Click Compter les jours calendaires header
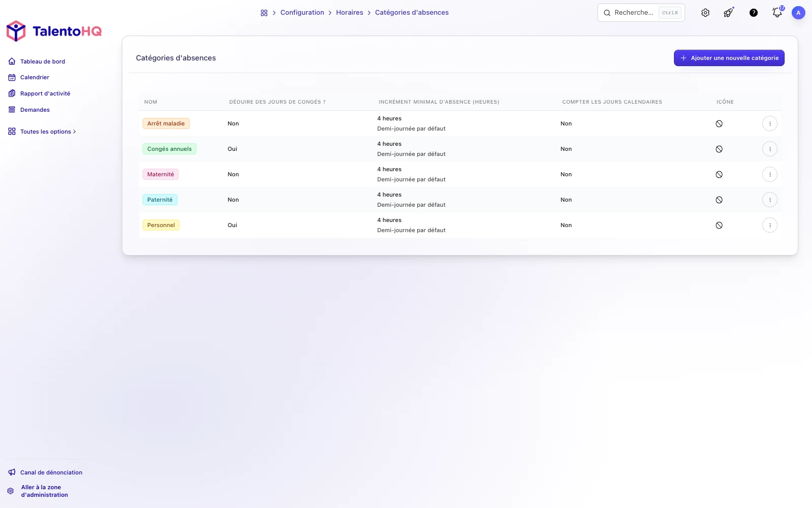Image resolution: width=812 pixels, height=508 pixels. point(612,102)
